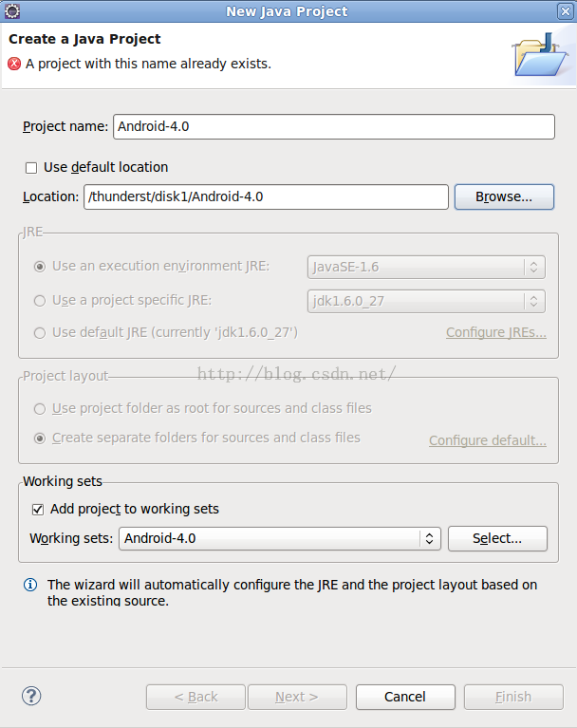
Task: Click the Browse button for location
Action: [x=504, y=196]
